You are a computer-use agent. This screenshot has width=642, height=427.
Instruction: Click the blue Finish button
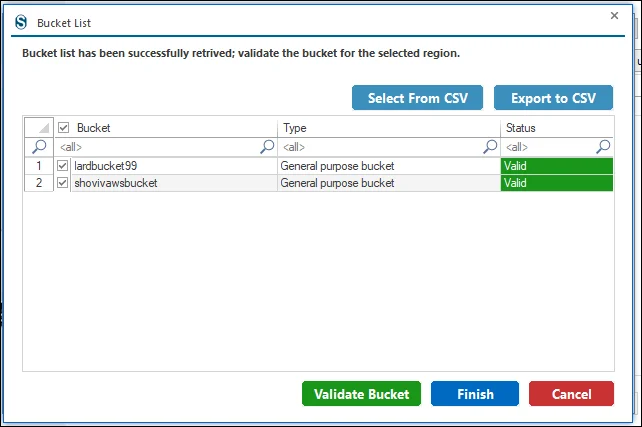[x=475, y=394]
